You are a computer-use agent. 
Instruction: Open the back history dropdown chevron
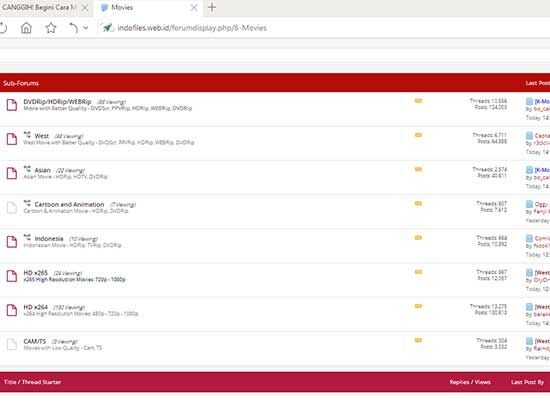click(x=86, y=28)
